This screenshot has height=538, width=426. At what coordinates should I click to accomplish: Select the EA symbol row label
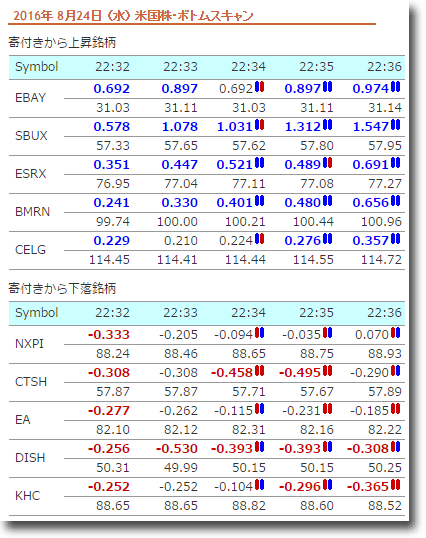coord(23,420)
